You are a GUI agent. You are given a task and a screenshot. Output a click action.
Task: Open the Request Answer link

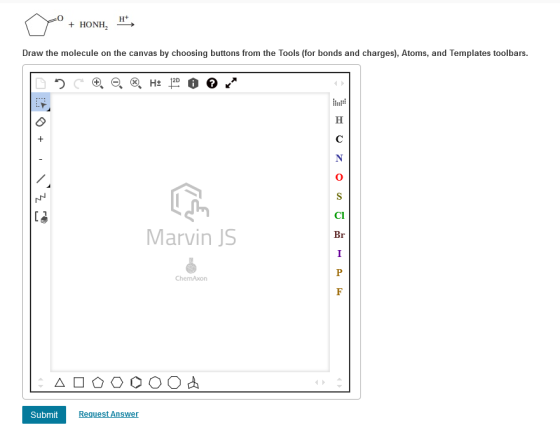click(x=109, y=414)
